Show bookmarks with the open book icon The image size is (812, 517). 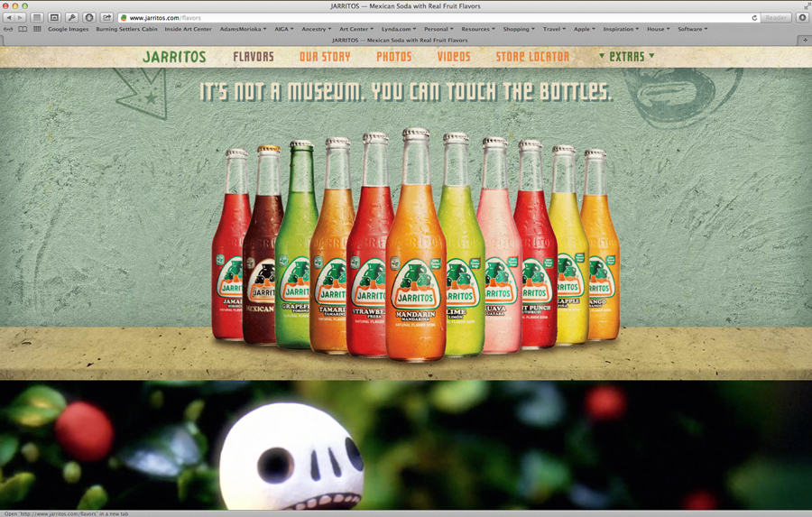coord(23,29)
